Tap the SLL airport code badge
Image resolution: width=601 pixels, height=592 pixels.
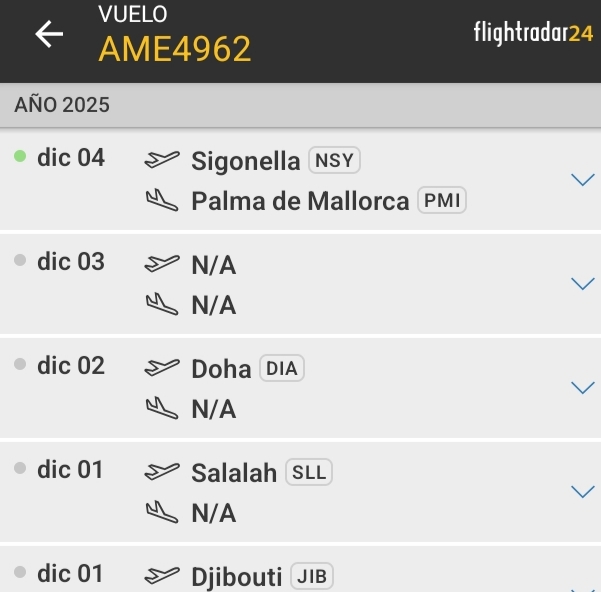click(x=308, y=472)
